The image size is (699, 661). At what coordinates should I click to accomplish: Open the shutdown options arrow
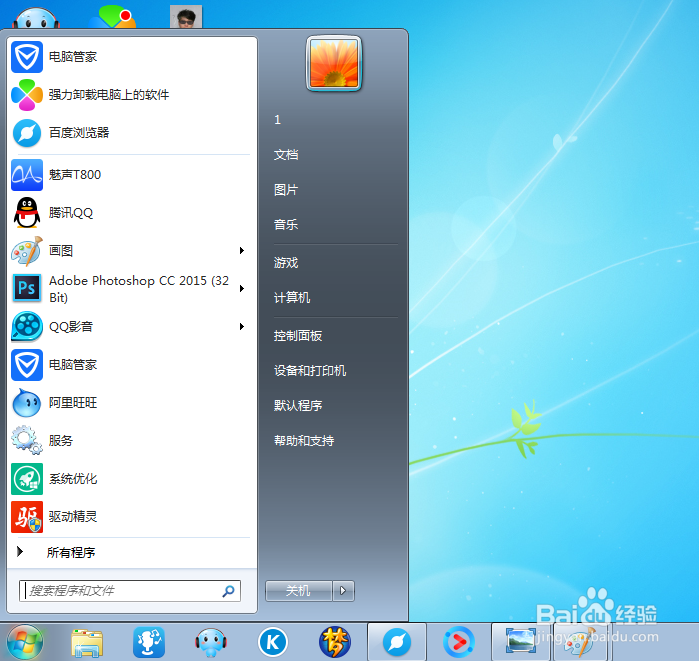pos(343,591)
